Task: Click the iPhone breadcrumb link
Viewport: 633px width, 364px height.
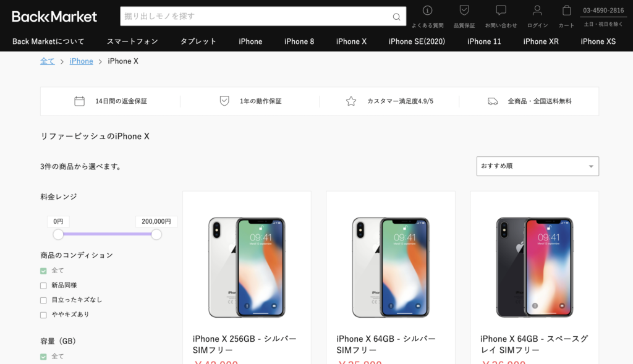Action: click(81, 61)
